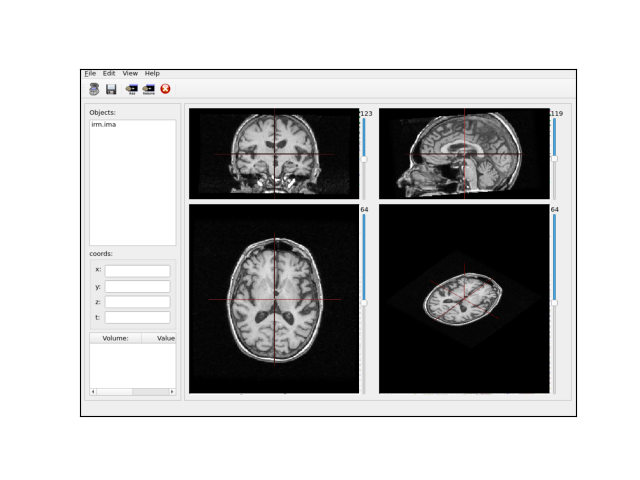Click the open volume drive icon
640x480 pixels.
point(94,89)
